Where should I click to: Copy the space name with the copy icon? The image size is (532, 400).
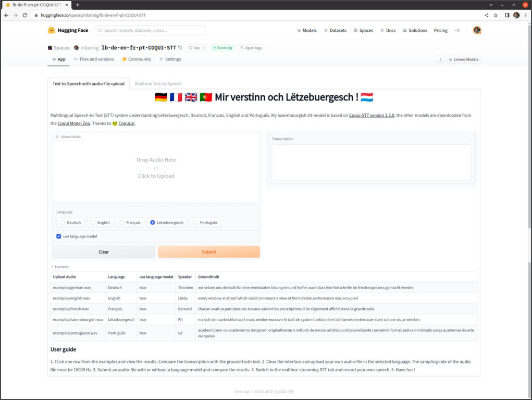pyautogui.click(x=180, y=47)
